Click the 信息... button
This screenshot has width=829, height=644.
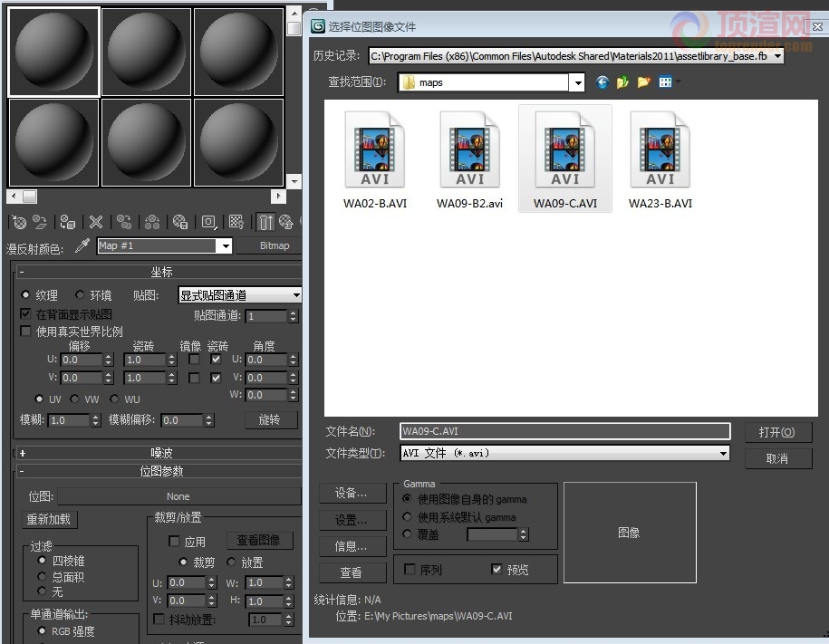(352, 546)
